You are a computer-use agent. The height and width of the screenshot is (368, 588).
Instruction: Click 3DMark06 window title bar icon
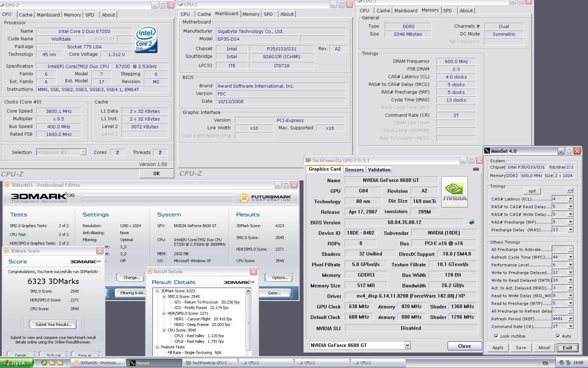(x=6, y=185)
